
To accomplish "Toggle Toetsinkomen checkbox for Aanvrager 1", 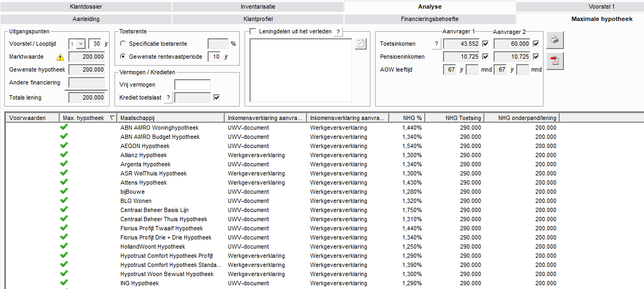I will click(x=485, y=44).
